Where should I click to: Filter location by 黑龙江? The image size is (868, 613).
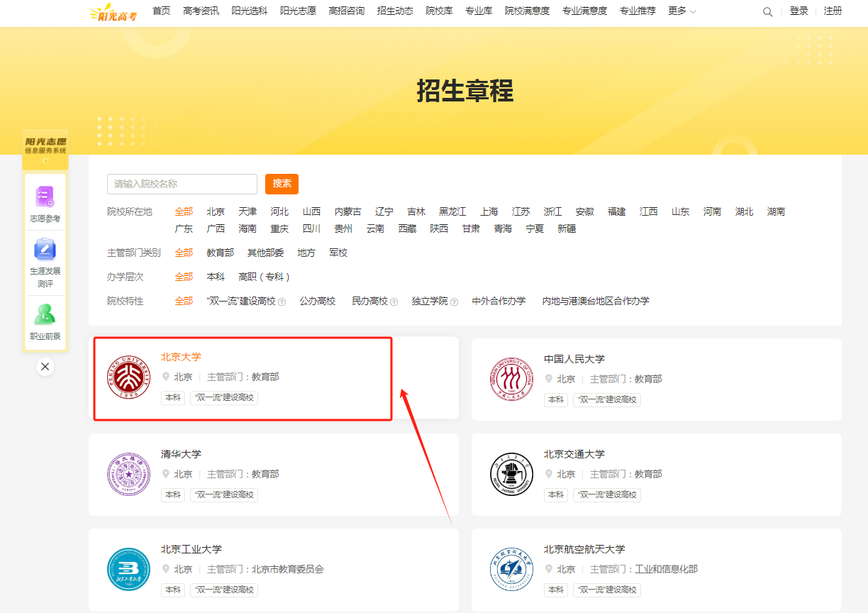click(x=452, y=211)
